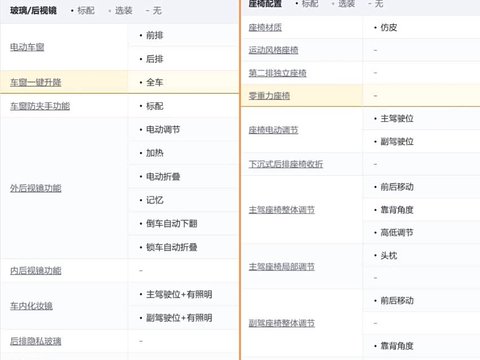The width and height of the screenshot is (480, 360).
Task: Select 前后移动 in 副驾座椅整体调节 row
Action: click(397, 301)
